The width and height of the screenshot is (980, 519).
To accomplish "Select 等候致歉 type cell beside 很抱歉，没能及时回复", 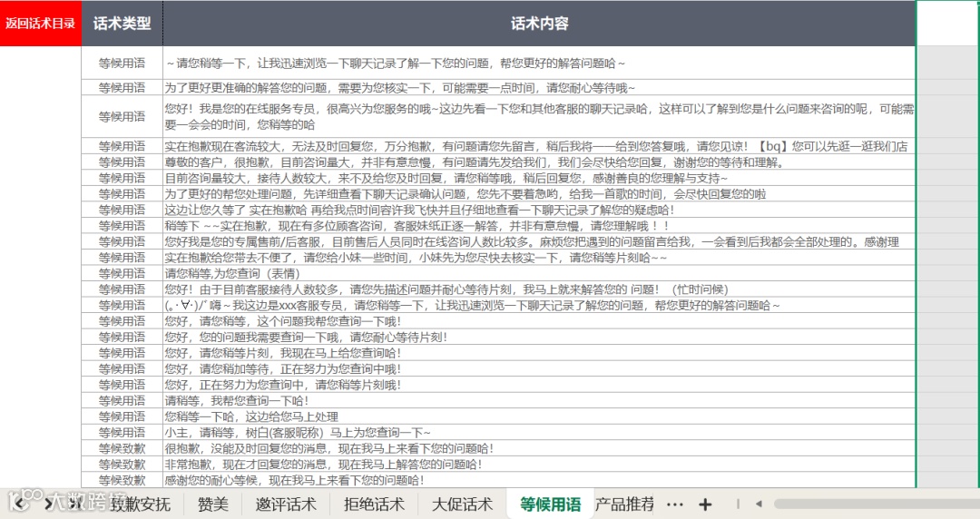I will 122,448.
